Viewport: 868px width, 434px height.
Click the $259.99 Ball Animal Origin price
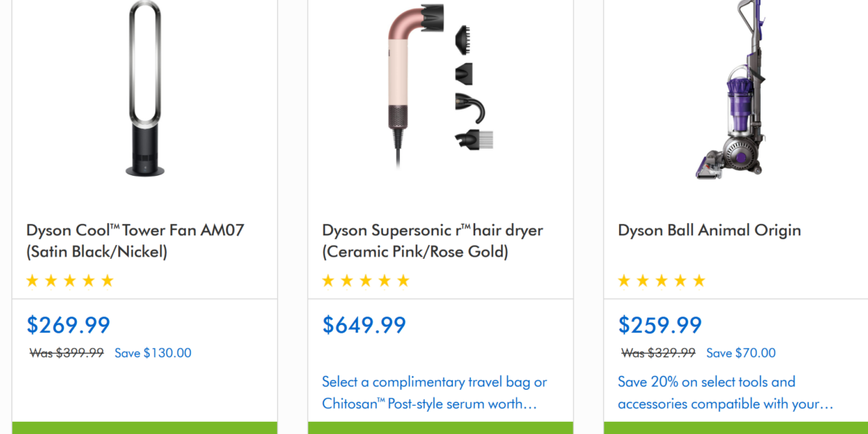pos(660,325)
